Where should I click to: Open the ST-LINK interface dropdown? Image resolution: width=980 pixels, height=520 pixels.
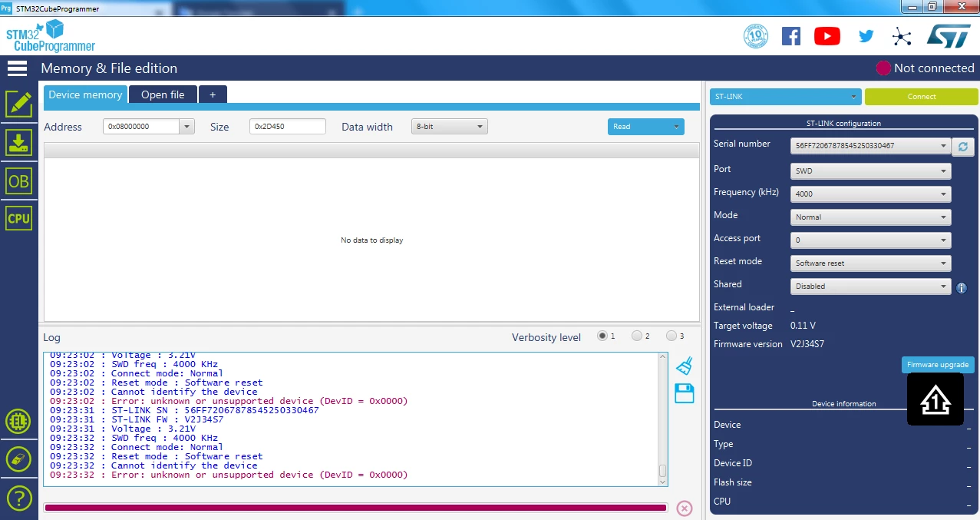(x=786, y=97)
